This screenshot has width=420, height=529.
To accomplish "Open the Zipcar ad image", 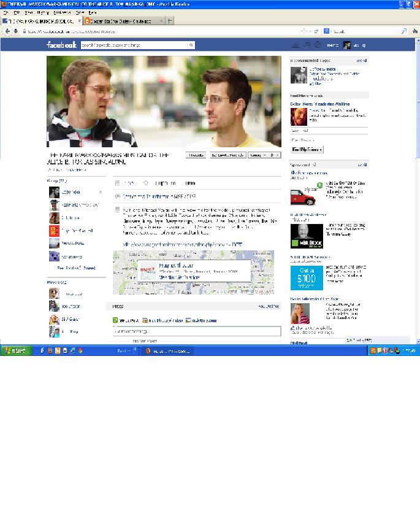I will (307, 194).
